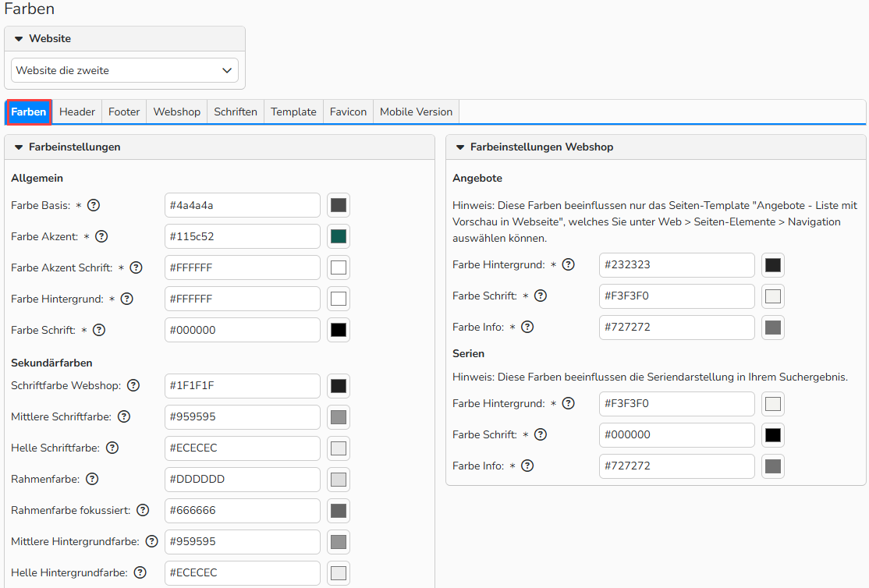Open the Template tab
Viewport: 869px width, 588px height.
(294, 112)
